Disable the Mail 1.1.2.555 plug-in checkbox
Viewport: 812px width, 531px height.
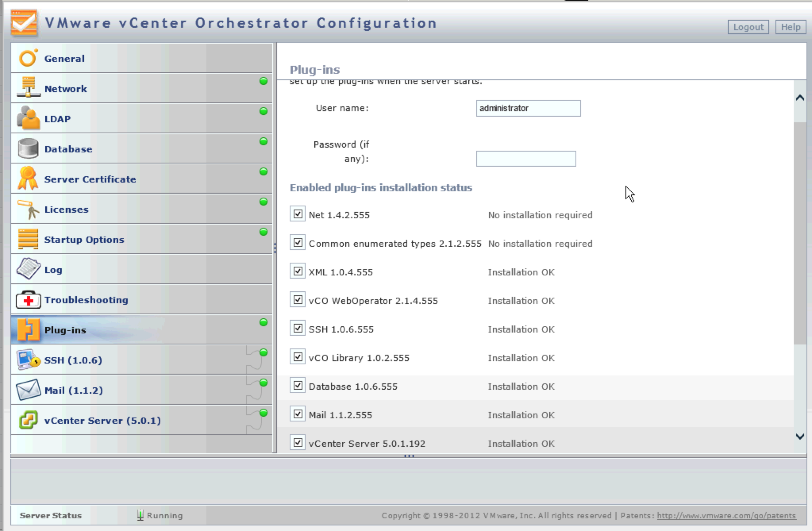tap(297, 414)
